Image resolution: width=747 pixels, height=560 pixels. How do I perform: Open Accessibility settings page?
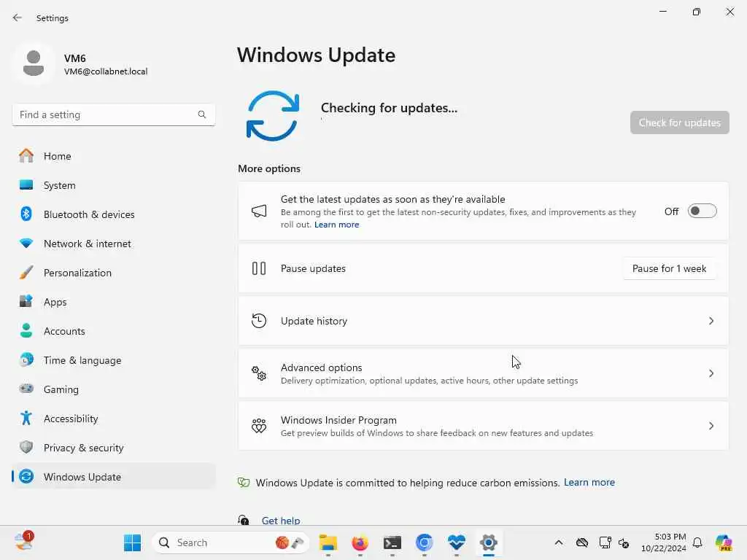(x=113, y=418)
